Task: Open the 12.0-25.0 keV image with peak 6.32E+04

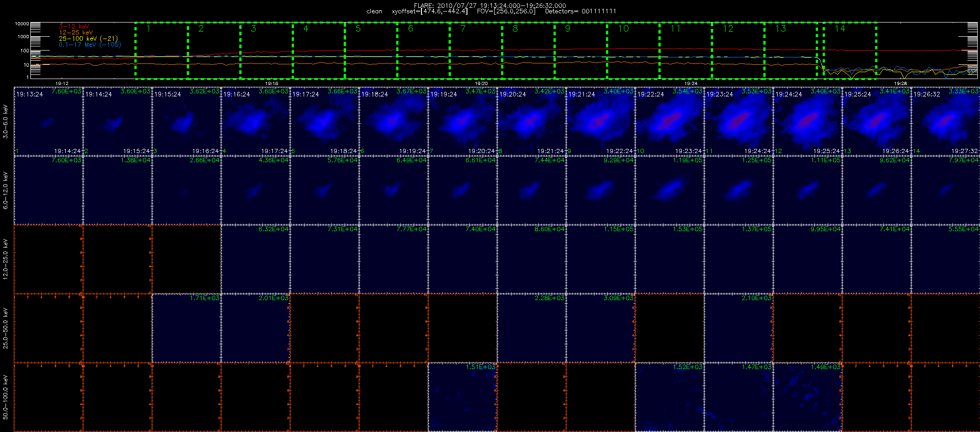Action: tap(255, 259)
